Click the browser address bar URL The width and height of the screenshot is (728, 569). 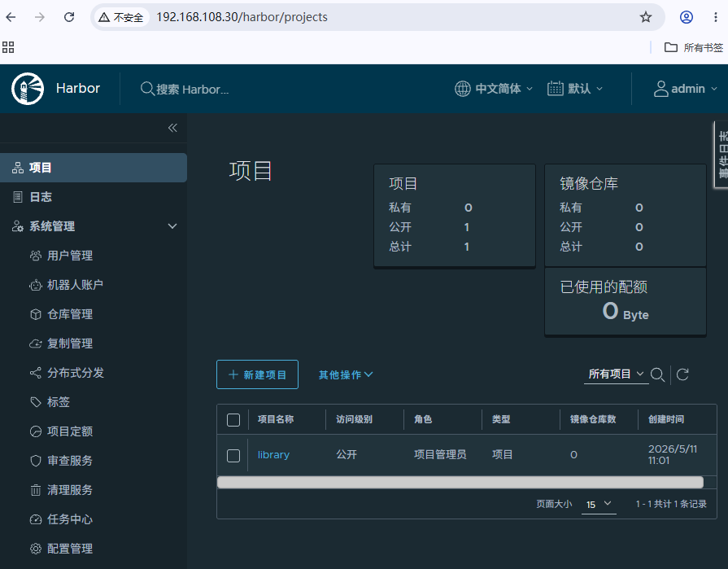242,17
